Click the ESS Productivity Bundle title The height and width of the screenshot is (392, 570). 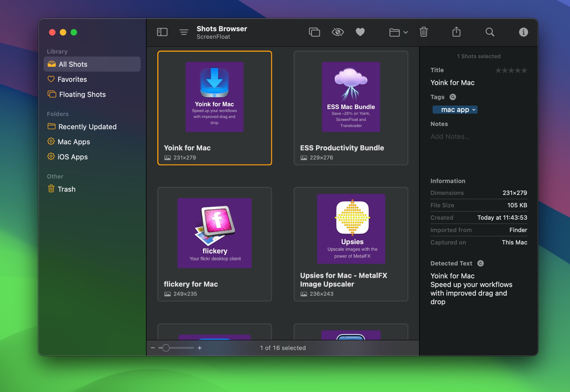click(342, 148)
